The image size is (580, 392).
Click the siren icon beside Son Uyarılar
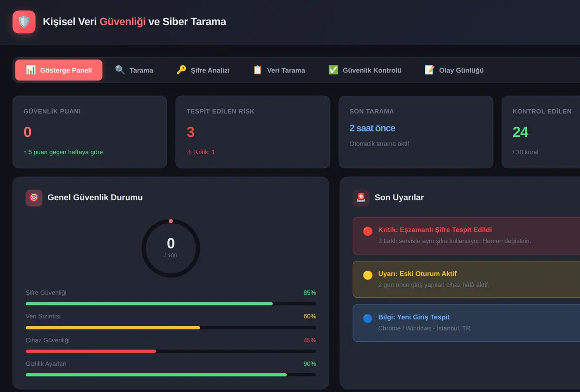361,198
